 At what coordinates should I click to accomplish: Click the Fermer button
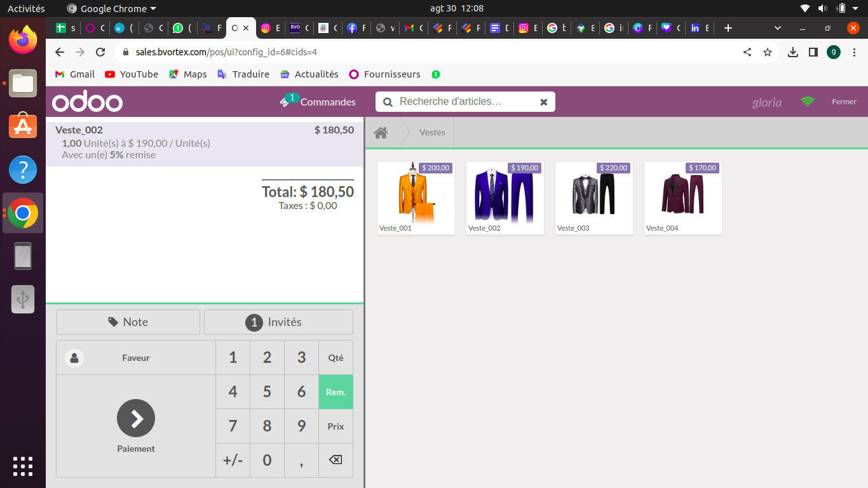[x=844, y=102]
